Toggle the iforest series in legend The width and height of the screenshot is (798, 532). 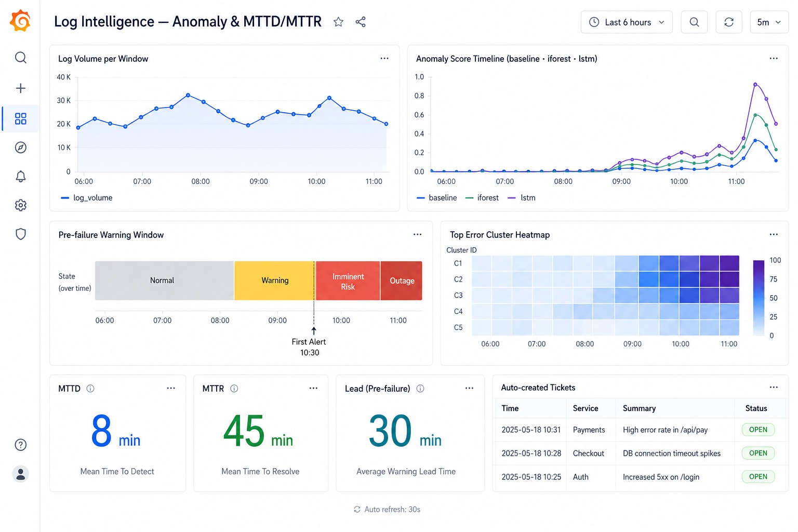coord(482,198)
